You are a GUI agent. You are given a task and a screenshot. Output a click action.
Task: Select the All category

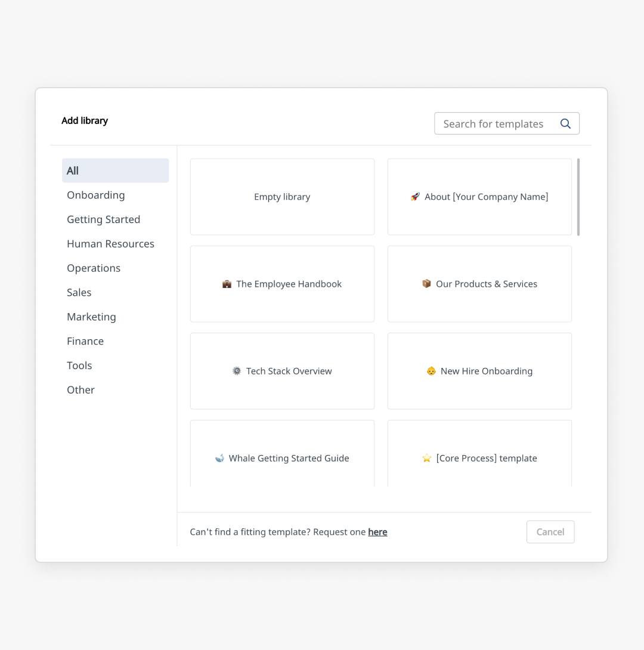(x=116, y=171)
